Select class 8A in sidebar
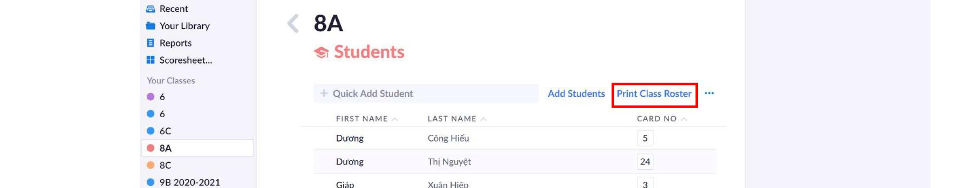The height and width of the screenshot is (188, 980). [x=165, y=148]
